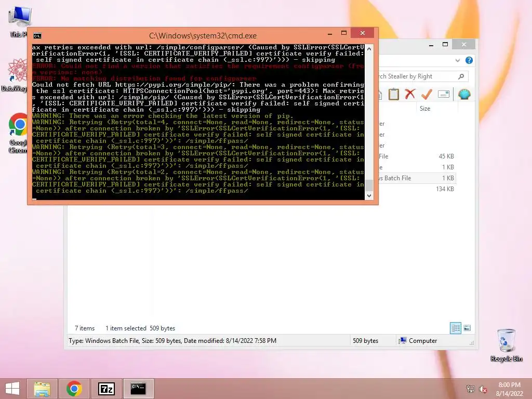Maximize the Explorer window
The width and height of the screenshot is (532, 399).
coord(445,45)
